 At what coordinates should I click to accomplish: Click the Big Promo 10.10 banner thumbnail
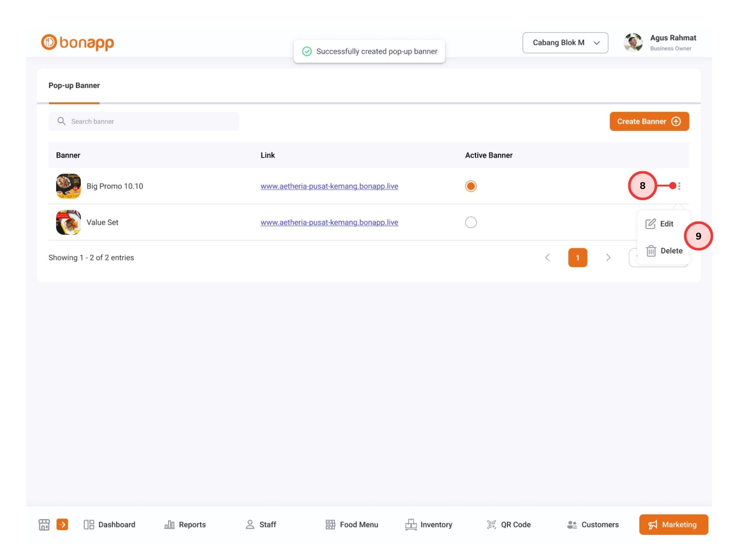tap(68, 186)
